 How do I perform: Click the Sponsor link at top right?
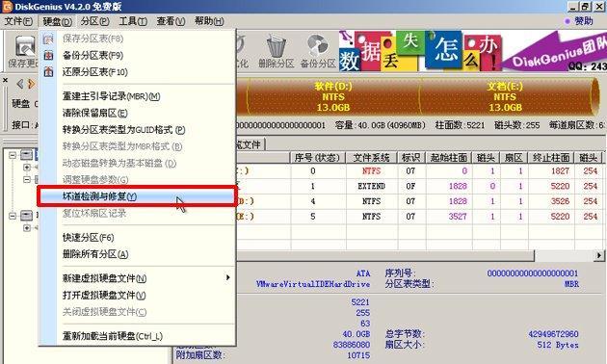tap(579, 21)
